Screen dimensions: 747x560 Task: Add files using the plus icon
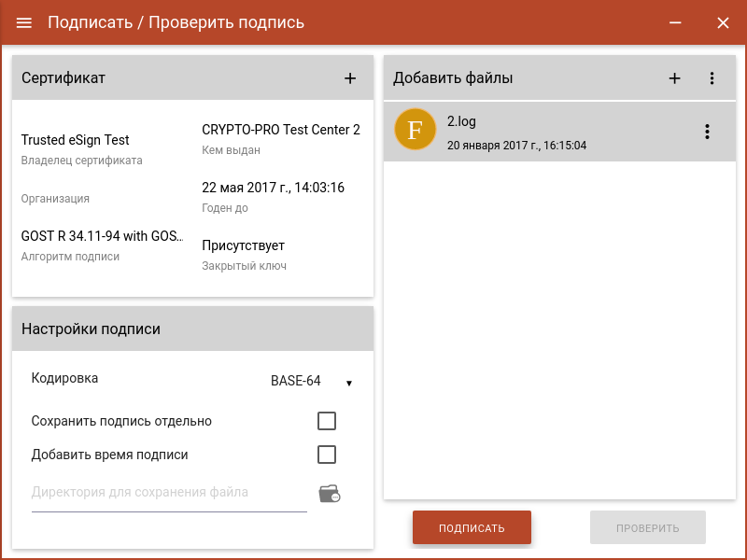click(674, 78)
